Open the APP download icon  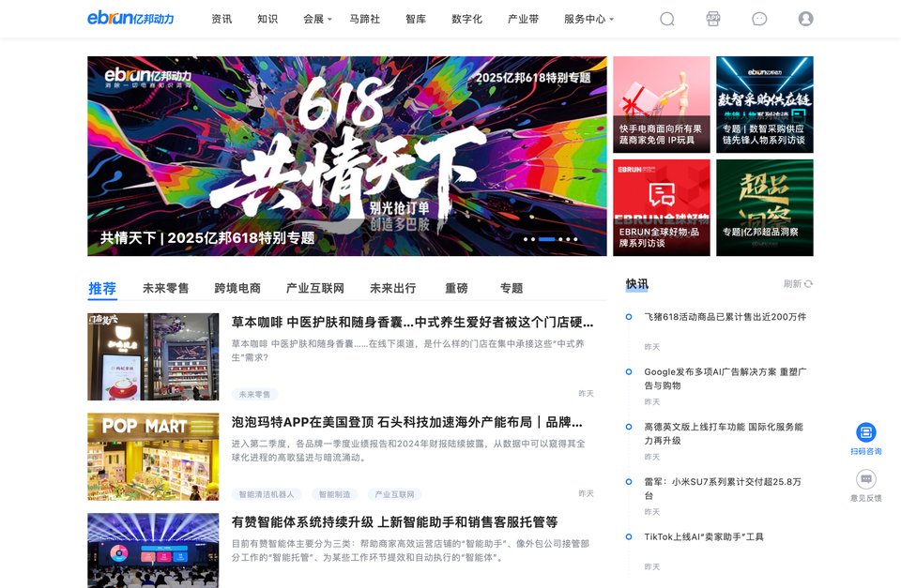point(713,19)
